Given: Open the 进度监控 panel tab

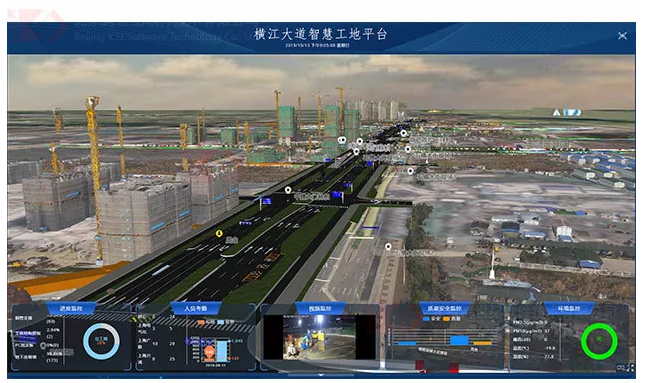Looking at the screenshot, I should pyautogui.click(x=71, y=308).
